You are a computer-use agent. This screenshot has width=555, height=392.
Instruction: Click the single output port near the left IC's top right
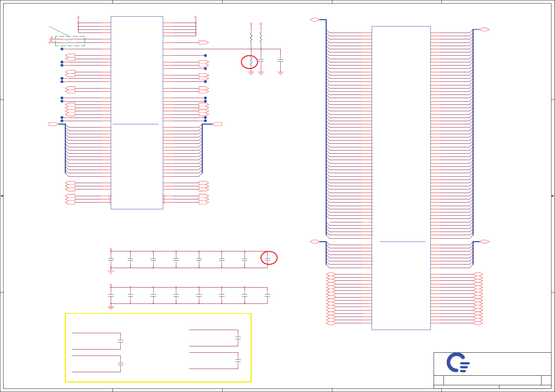pyautogui.click(x=204, y=42)
